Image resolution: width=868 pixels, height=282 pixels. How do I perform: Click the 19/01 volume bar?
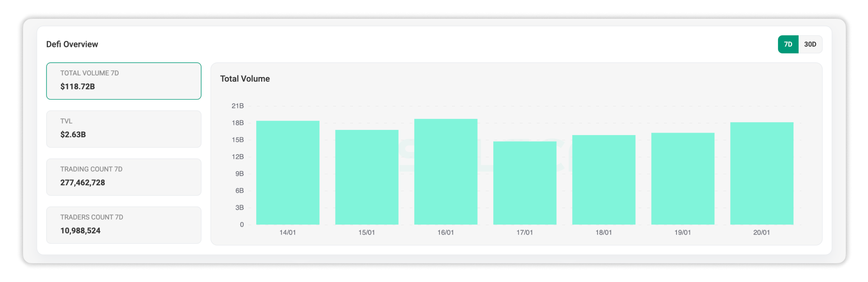(x=683, y=178)
